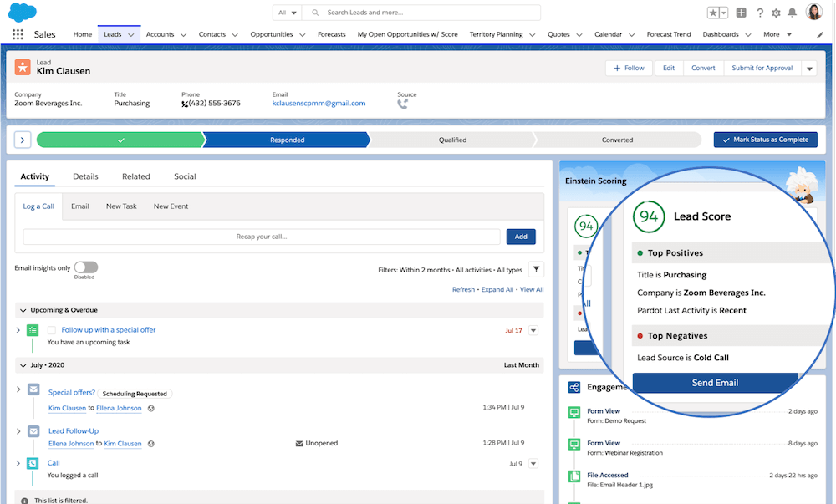The image size is (836, 504).
Task: Click the search magnifier icon
Action: [x=315, y=13]
